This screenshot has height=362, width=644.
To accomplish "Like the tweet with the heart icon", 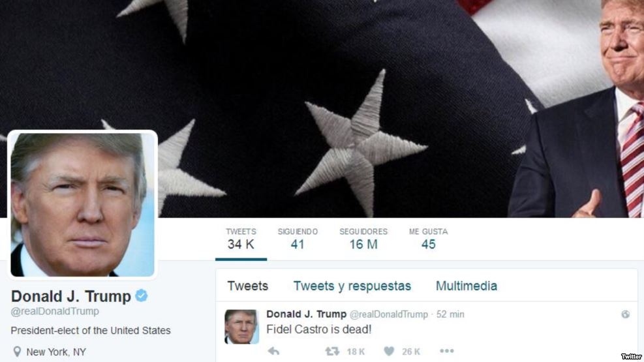I will coord(389,352).
